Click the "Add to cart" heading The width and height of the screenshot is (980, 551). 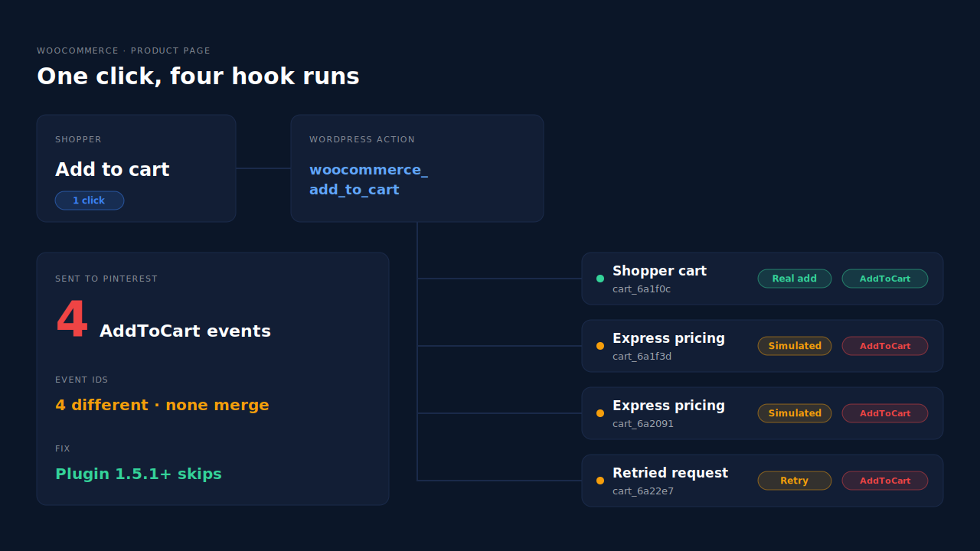[113, 170]
